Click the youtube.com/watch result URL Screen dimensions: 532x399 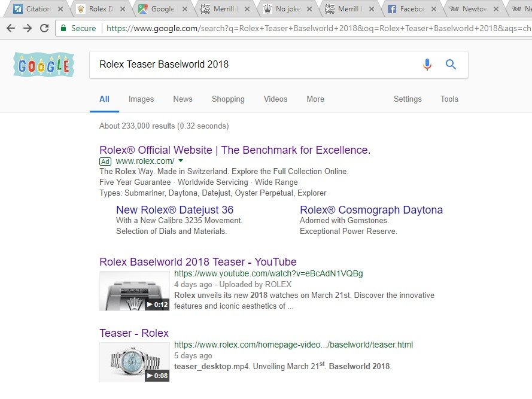click(268, 273)
